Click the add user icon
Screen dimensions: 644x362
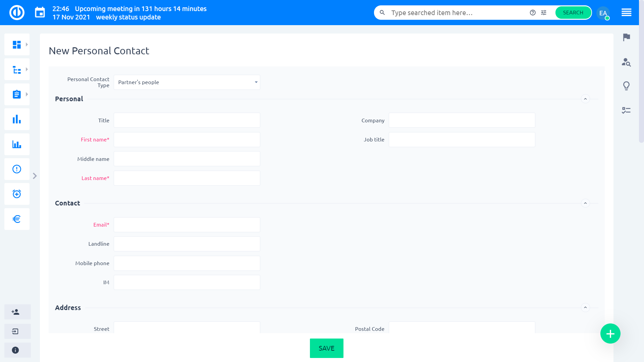pos(15,312)
